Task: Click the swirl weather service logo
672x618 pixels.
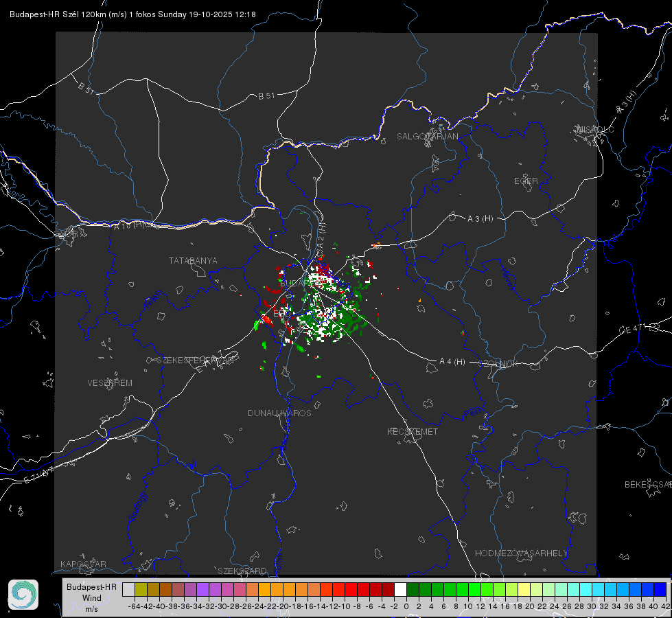Action: pyautogui.click(x=23, y=595)
